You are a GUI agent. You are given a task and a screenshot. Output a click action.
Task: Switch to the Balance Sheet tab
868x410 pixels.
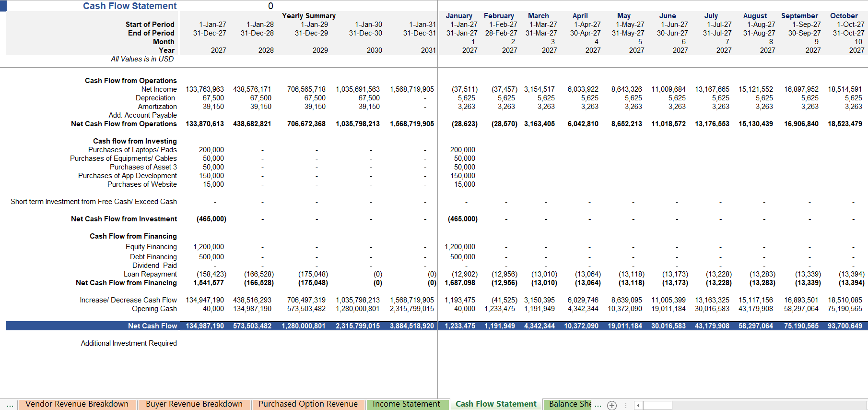coord(570,404)
